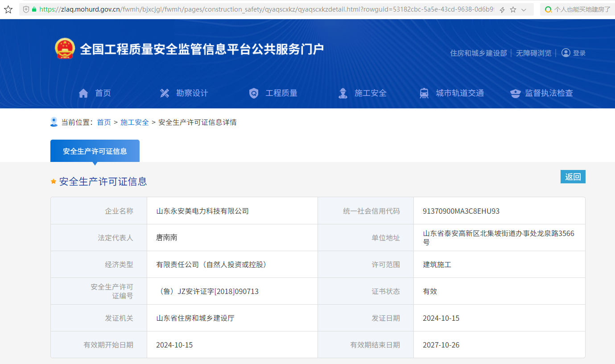Open the address bar dropdown chevron
This screenshot has width=615, height=364.
tap(524, 10)
